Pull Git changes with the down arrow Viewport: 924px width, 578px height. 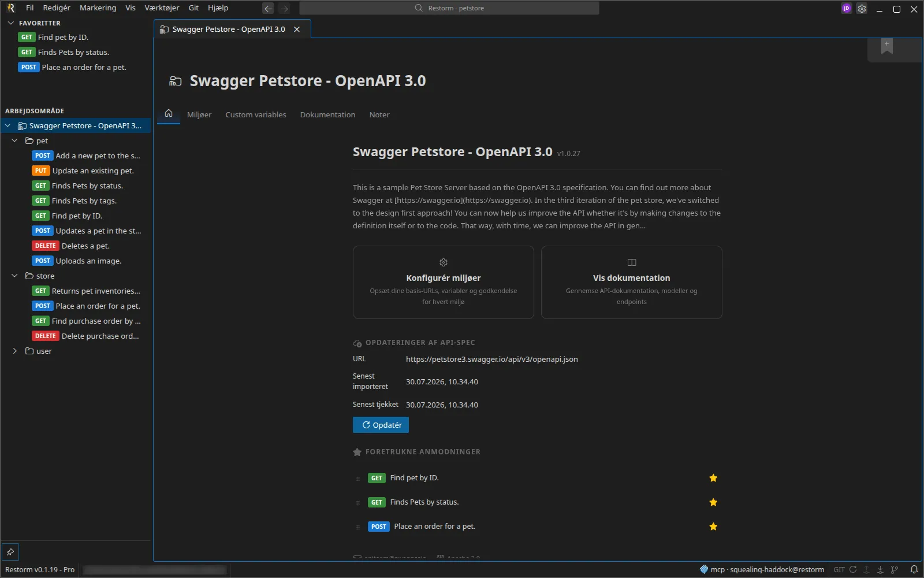(880, 569)
